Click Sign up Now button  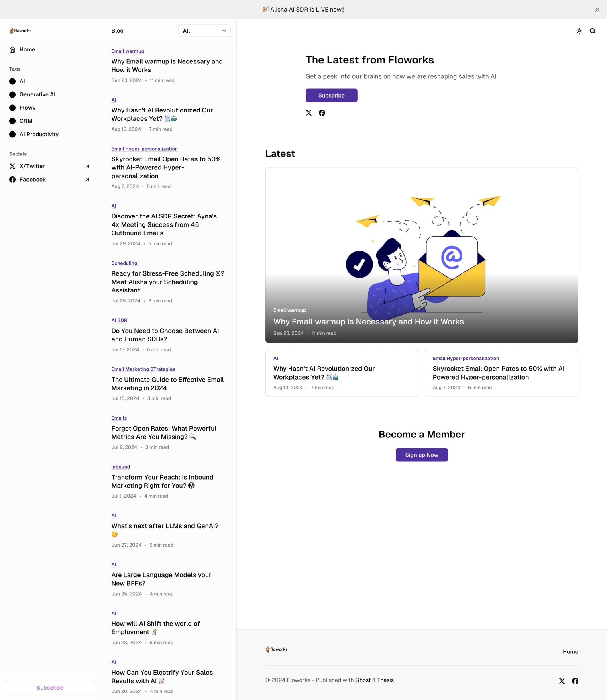pyautogui.click(x=422, y=455)
